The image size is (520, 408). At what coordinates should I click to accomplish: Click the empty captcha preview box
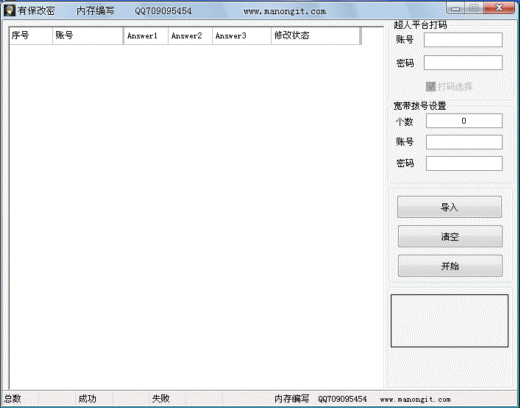pos(449,321)
